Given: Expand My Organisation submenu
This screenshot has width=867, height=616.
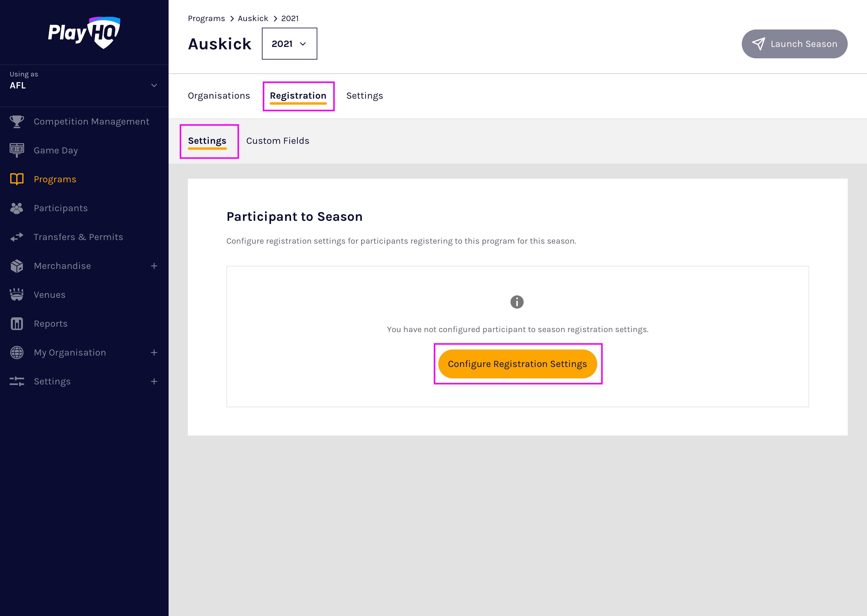Looking at the screenshot, I should click(x=154, y=353).
